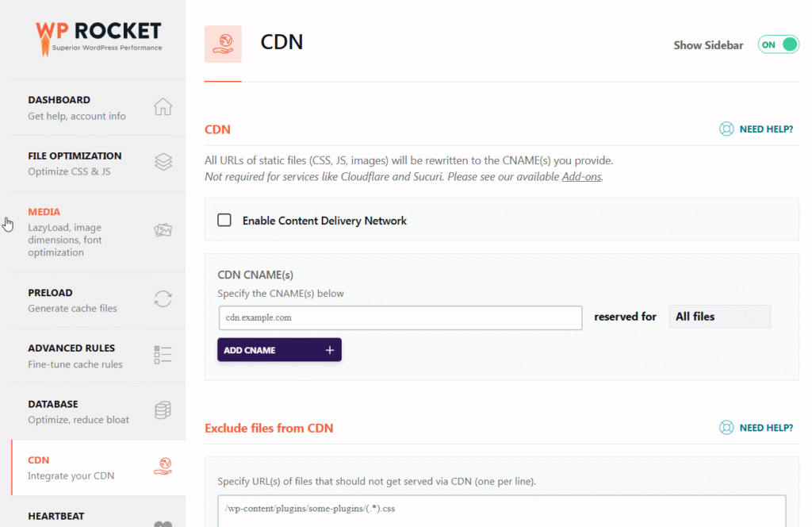
Task: Click the Database cylinder icon
Action: point(163,410)
